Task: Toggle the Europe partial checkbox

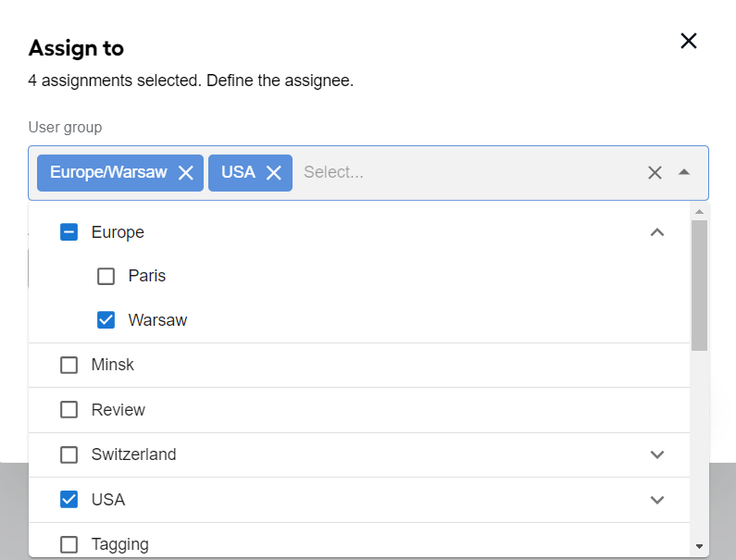Action: coord(69,232)
